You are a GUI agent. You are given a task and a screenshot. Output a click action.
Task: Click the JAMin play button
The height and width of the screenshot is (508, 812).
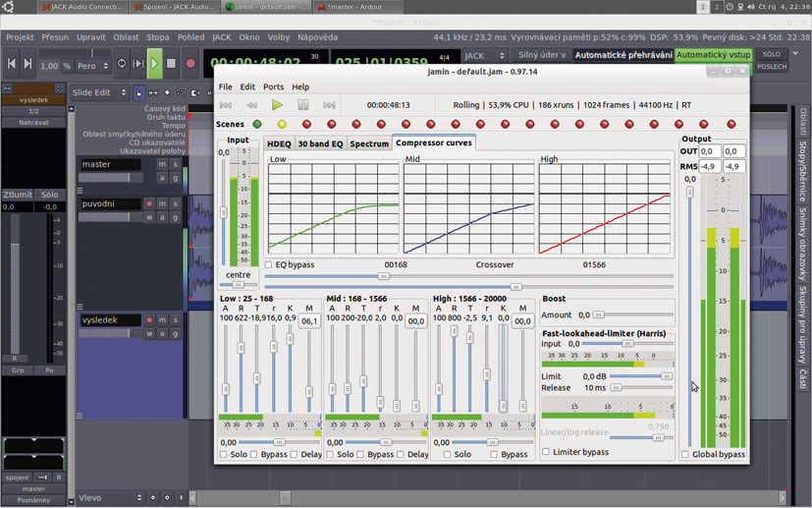[x=277, y=105]
